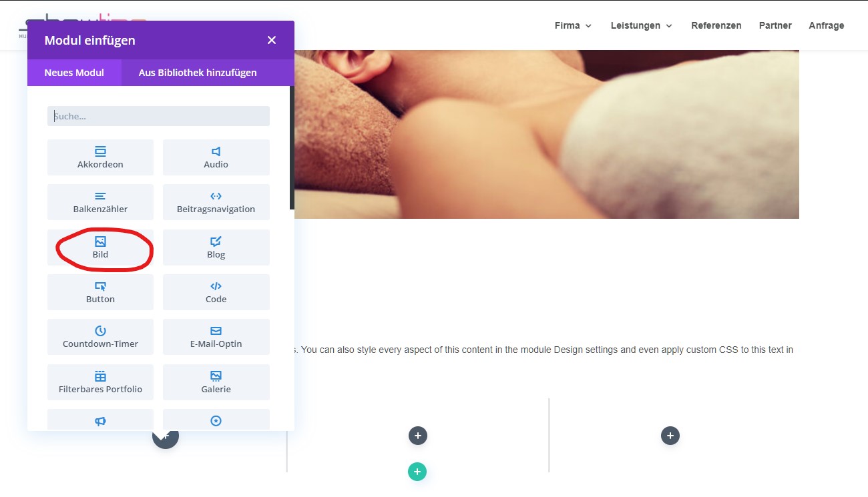
Task: Select the Filterbares Portfolio module
Action: click(x=100, y=382)
